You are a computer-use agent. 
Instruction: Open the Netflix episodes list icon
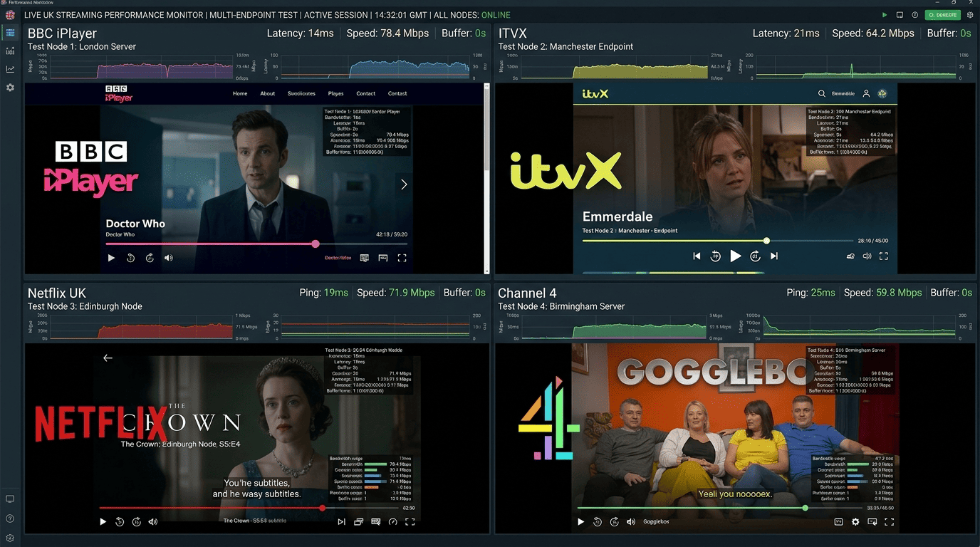(358, 522)
